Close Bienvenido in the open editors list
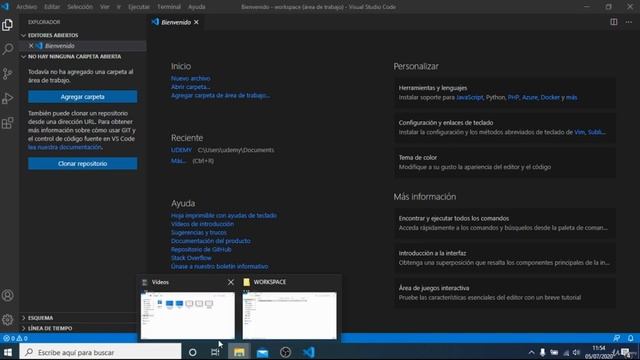640x360 pixels. click(31, 46)
